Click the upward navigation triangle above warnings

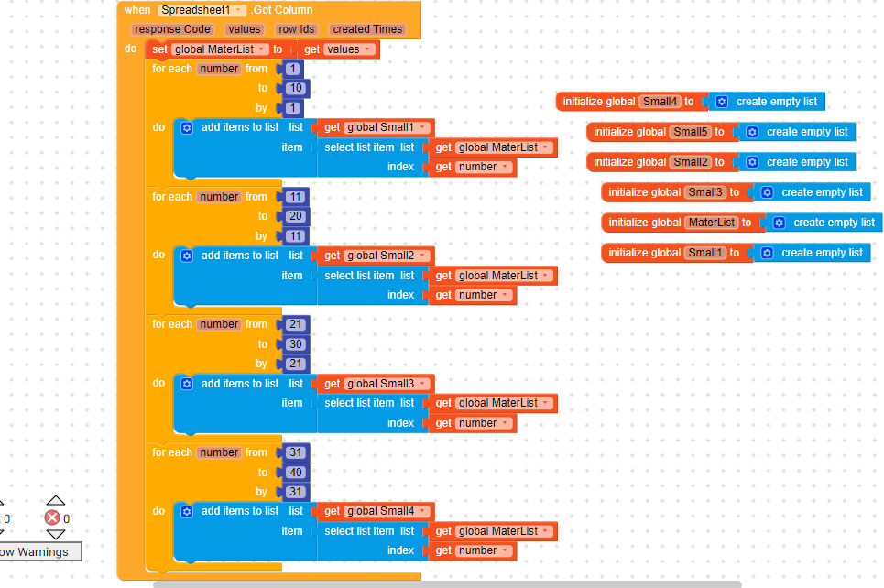click(x=56, y=500)
